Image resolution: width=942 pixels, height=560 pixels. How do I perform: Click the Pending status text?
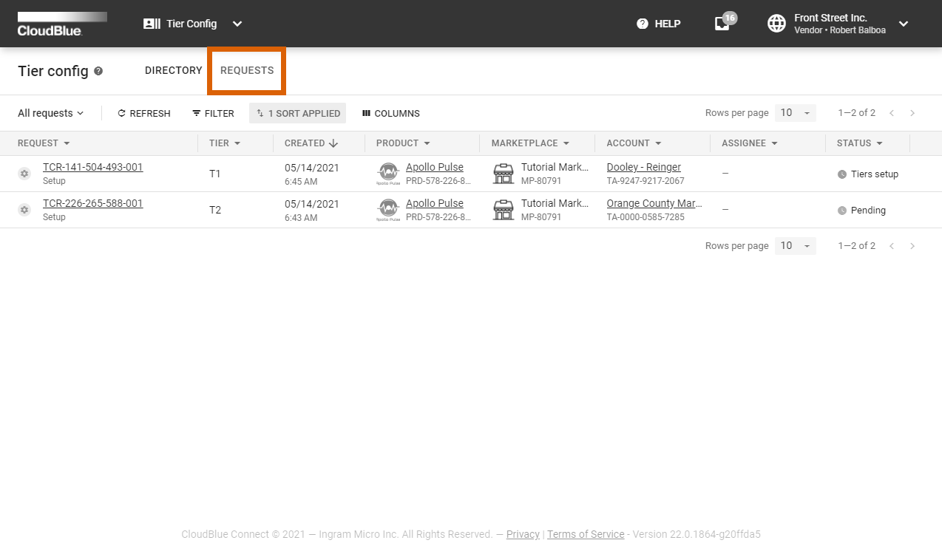click(868, 211)
